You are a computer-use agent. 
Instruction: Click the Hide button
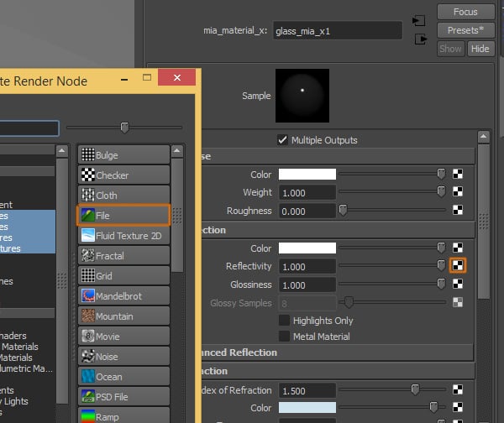click(480, 49)
